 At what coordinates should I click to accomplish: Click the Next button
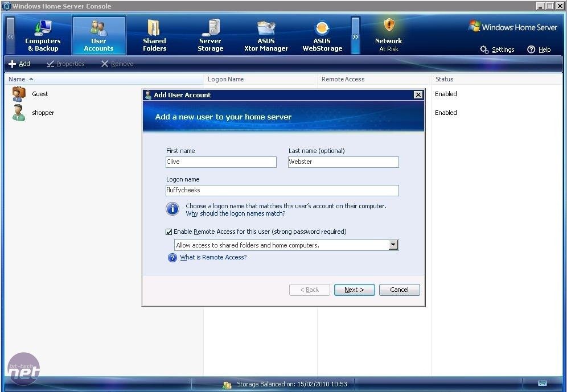354,290
